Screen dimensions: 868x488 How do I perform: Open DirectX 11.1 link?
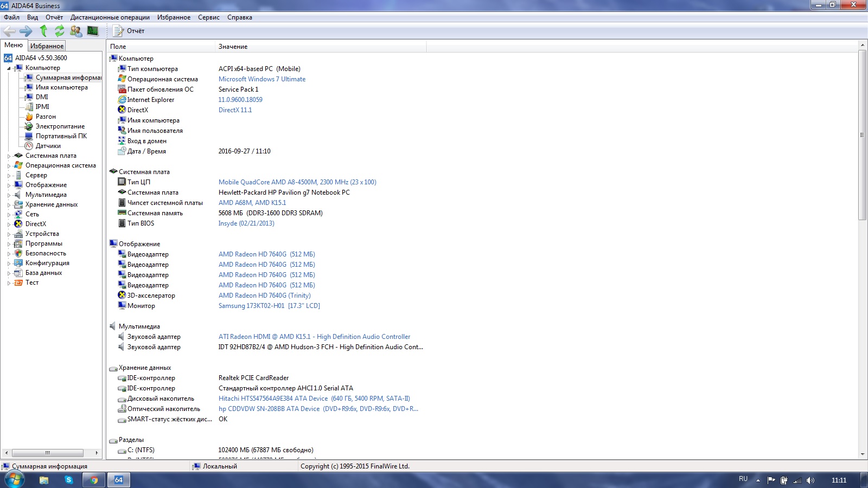coord(235,110)
